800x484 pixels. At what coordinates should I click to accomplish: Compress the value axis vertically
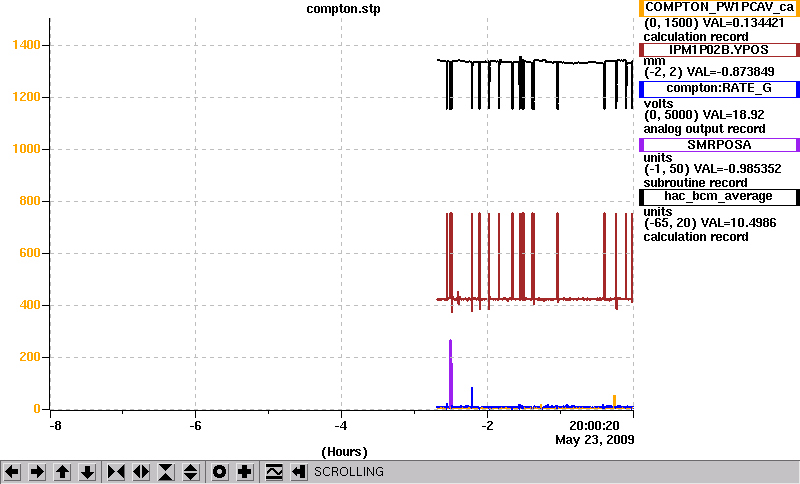tap(166, 472)
